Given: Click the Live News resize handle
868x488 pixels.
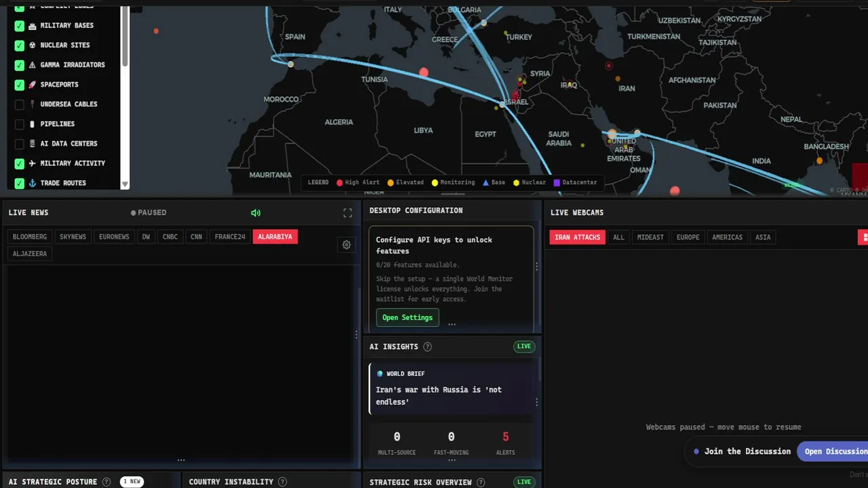Looking at the screenshot, I should pos(181,460).
